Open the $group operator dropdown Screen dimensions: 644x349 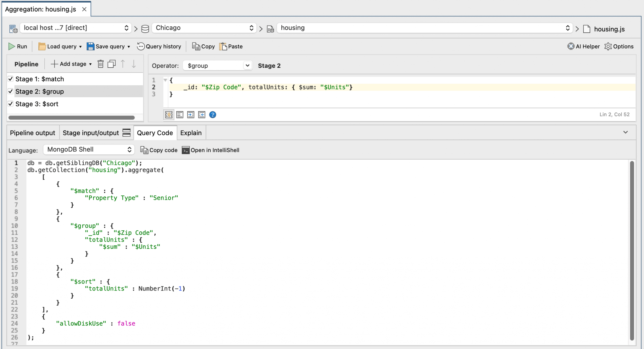[x=217, y=66]
